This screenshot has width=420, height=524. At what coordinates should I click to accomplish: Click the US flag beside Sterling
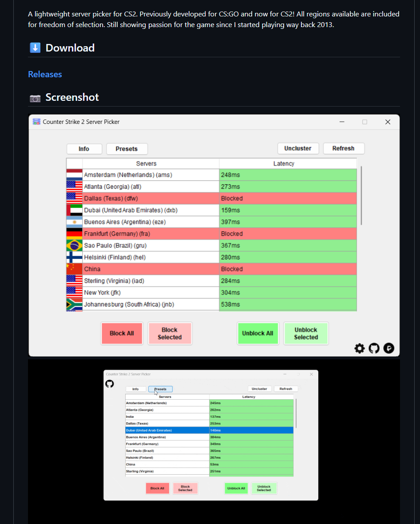tap(74, 281)
